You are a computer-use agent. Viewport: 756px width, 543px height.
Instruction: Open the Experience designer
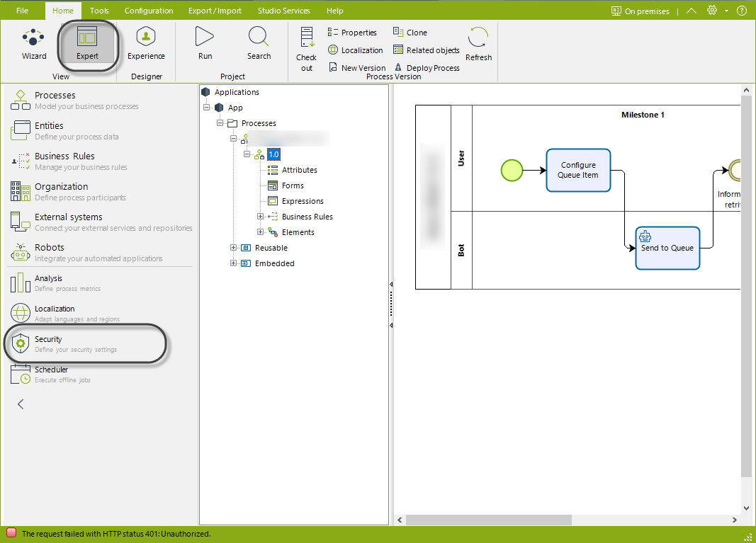146,44
